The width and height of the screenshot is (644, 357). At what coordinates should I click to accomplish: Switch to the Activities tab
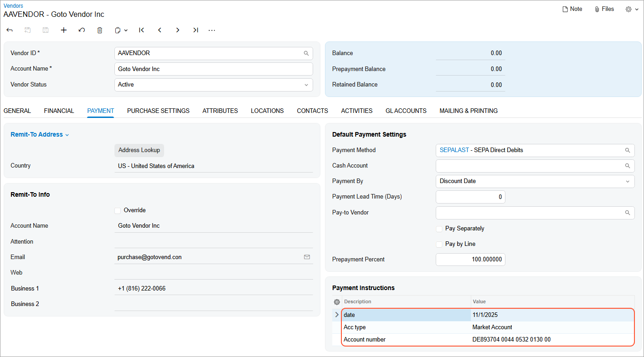[357, 111]
